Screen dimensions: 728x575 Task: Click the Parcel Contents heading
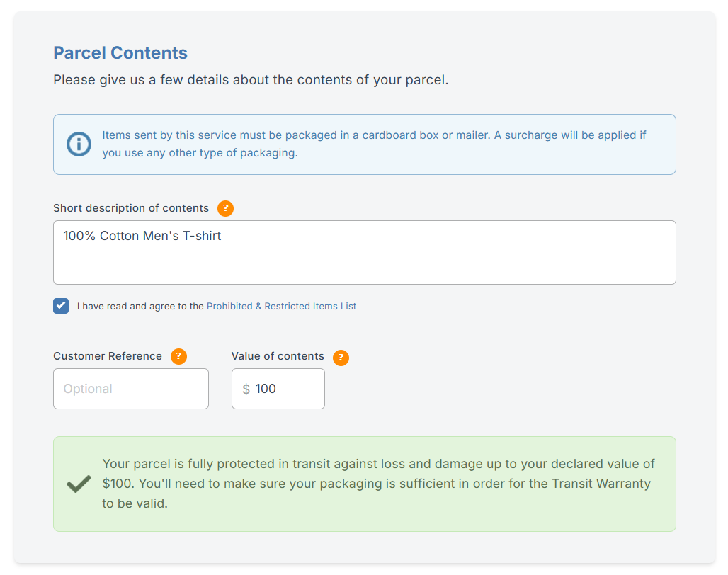120,53
